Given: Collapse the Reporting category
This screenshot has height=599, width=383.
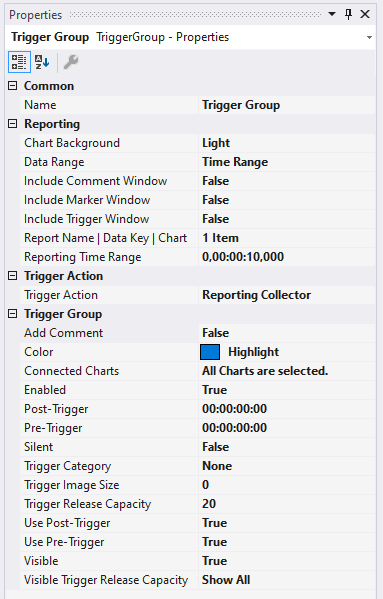Looking at the screenshot, I should coord(13,124).
